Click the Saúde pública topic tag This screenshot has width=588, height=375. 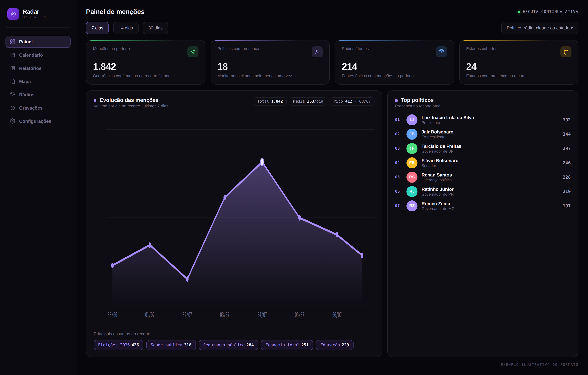pyautogui.click(x=171, y=345)
